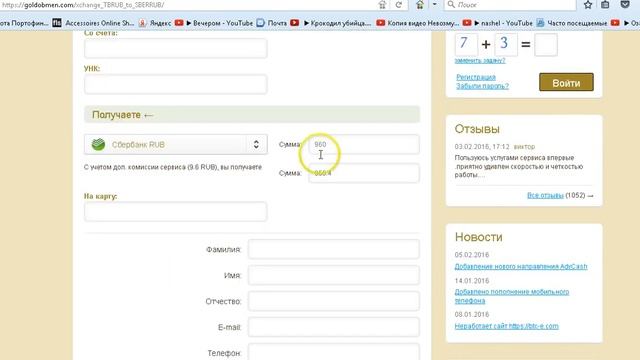Click the Телефон input field
Image resolution: width=640 pixels, height=360 pixels.
333,352
